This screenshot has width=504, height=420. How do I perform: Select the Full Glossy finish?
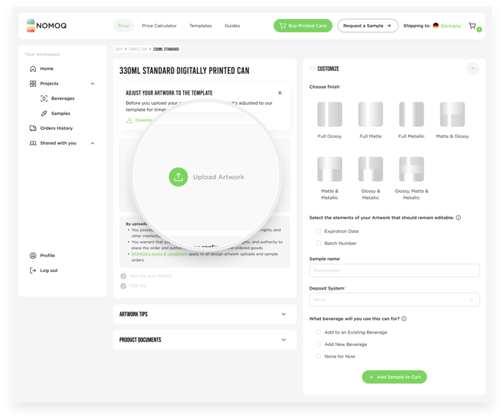tap(330, 114)
